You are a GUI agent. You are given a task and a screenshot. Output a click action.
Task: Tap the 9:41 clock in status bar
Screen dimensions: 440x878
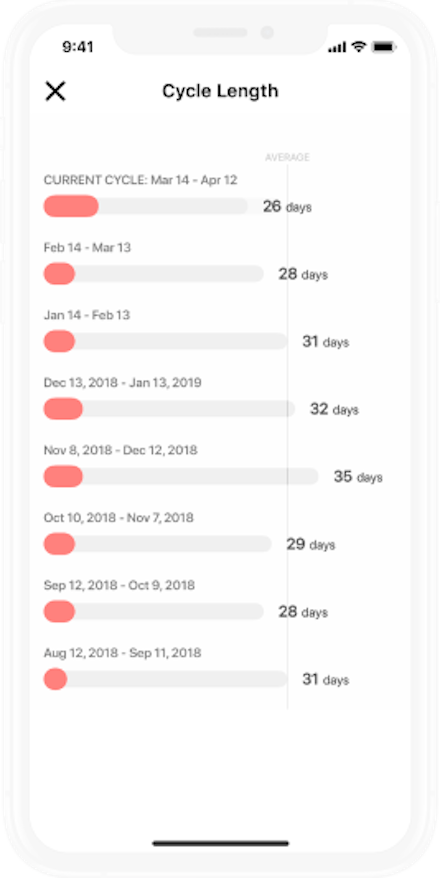[x=78, y=47]
